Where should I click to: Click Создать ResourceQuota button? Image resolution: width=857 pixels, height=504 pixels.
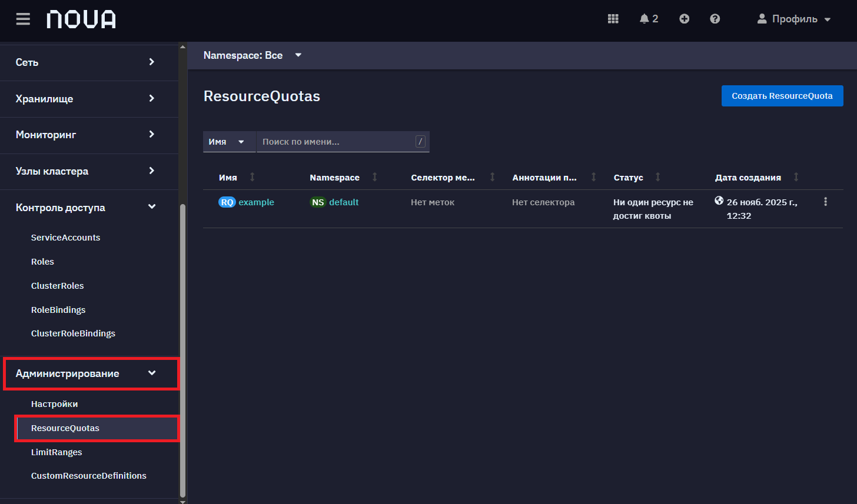pyautogui.click(x=782, y=96)
